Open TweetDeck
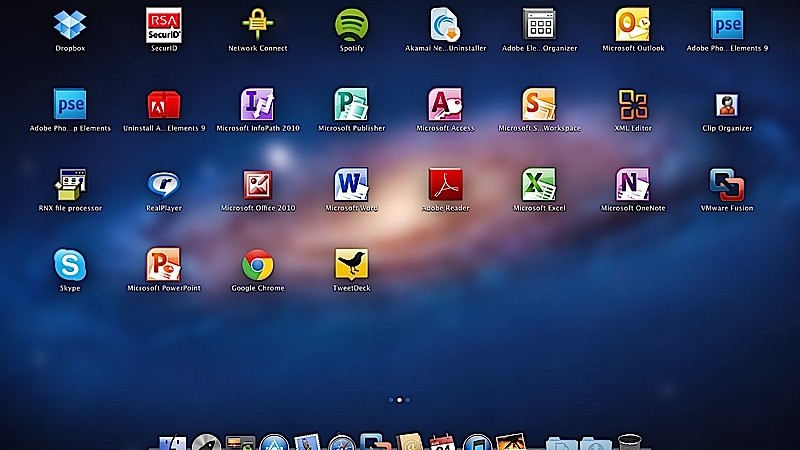The height and width of the screenshot is (450, 800). 351,265
